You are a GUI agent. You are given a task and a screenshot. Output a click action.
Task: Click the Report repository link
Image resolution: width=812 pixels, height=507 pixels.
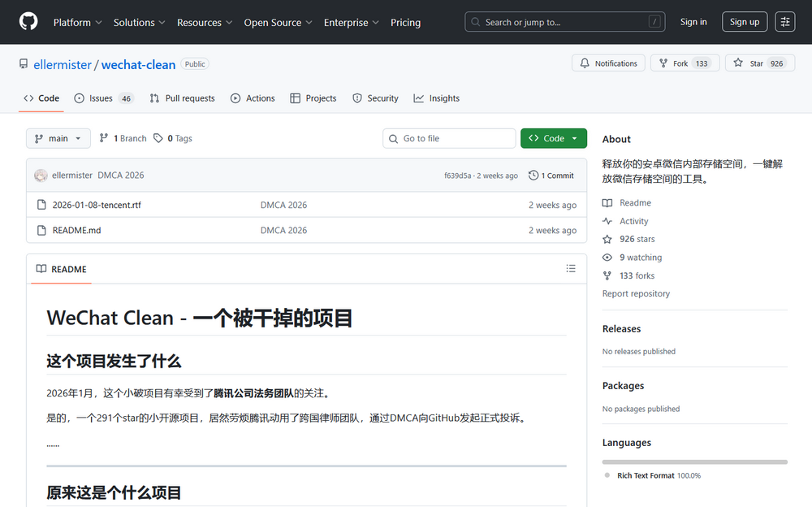click(636, 293)
